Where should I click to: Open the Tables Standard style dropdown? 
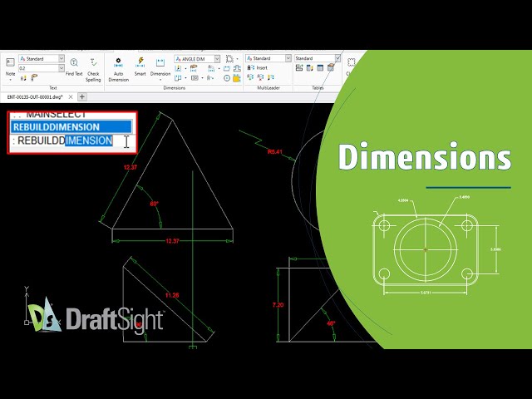click(x=337, y=58)
